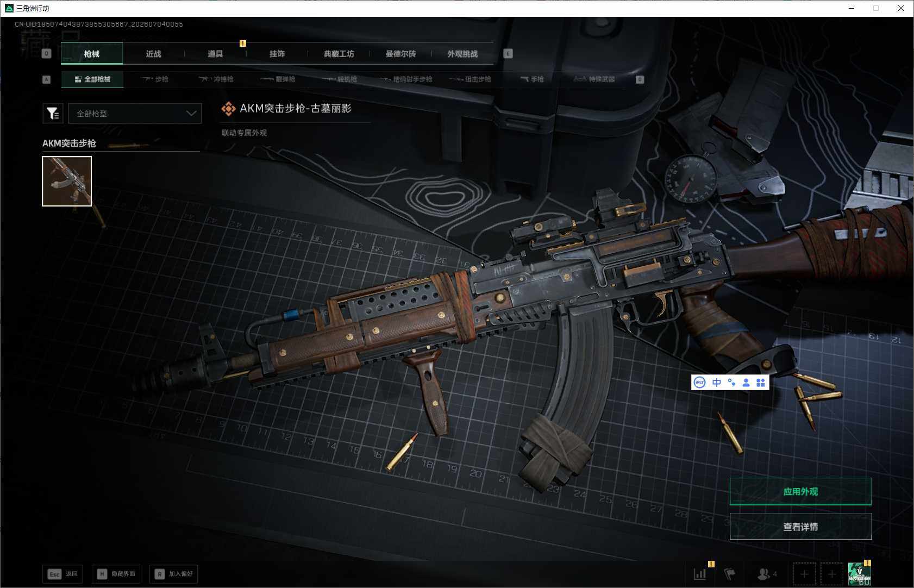
Task: Click 加入偏好 to add favorite
Action: pyautogui.click(x=173, y=574)
